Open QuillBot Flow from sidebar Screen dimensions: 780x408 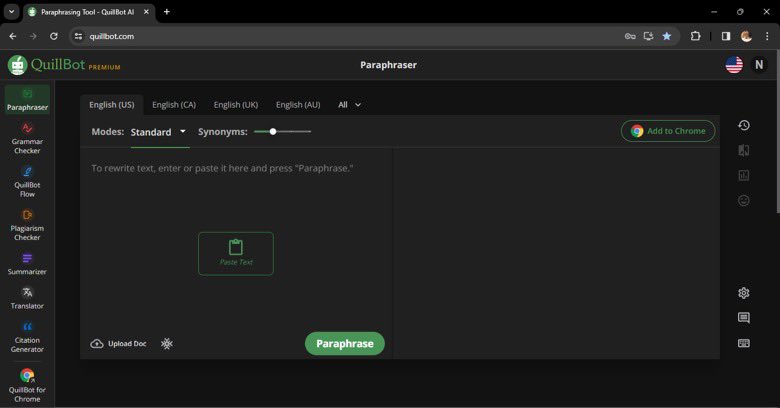click(x=27, y=182)
